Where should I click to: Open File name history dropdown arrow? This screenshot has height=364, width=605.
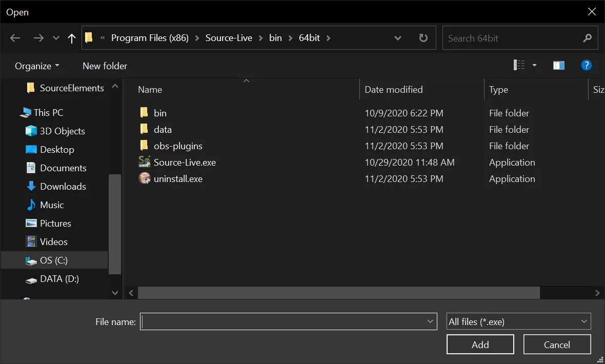pyautogui.click(x=430, y=321)
